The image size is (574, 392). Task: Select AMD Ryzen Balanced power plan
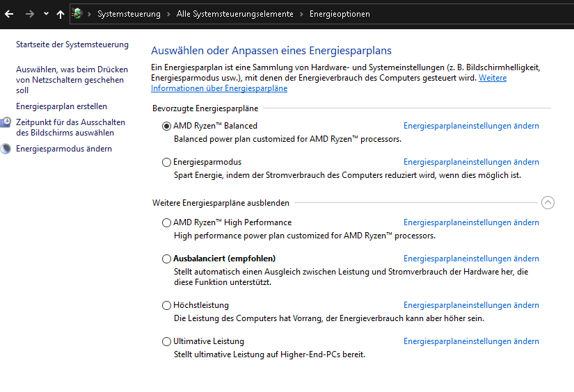pyautogui.click(x=166, y=126)
